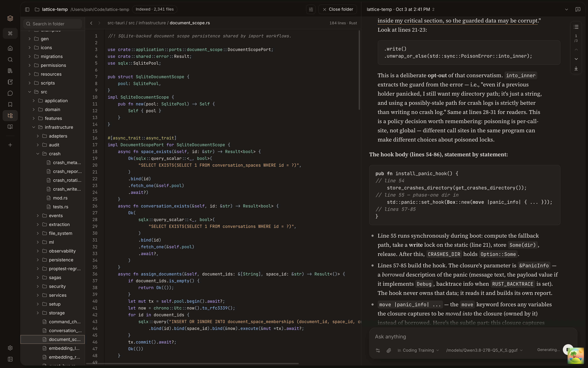Open chat settings sliders icon near input
Image resolution: width=588 pixels, height=368 pixels.
pos(378,350)
